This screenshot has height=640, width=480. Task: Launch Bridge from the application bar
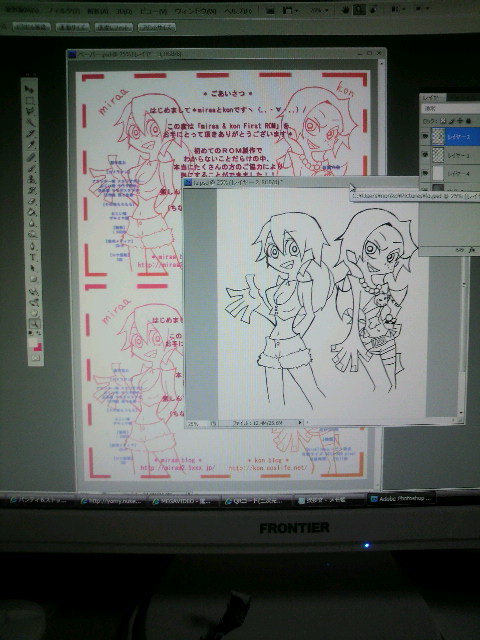point(270,11)
